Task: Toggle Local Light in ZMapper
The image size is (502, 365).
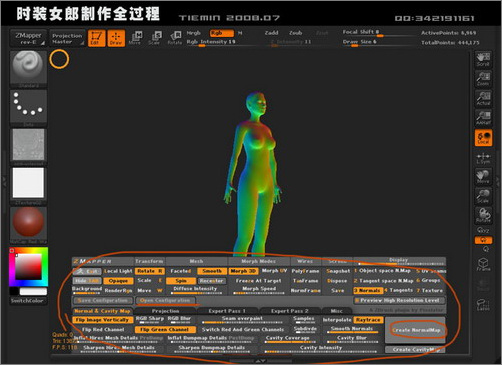Action: pos(118,271)
